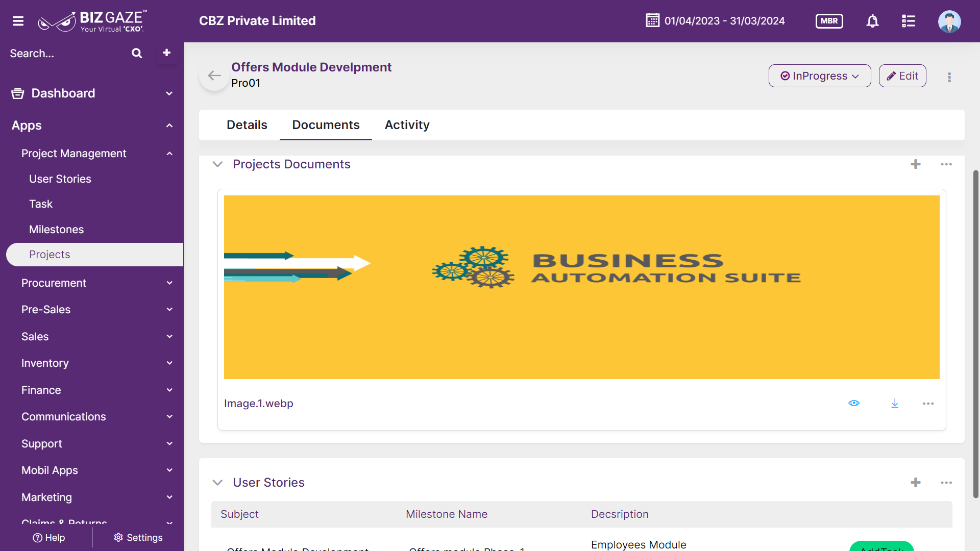This screenshot has width=980, height=551.
Task: Click the Subject column header
Action: pos(239,514)
